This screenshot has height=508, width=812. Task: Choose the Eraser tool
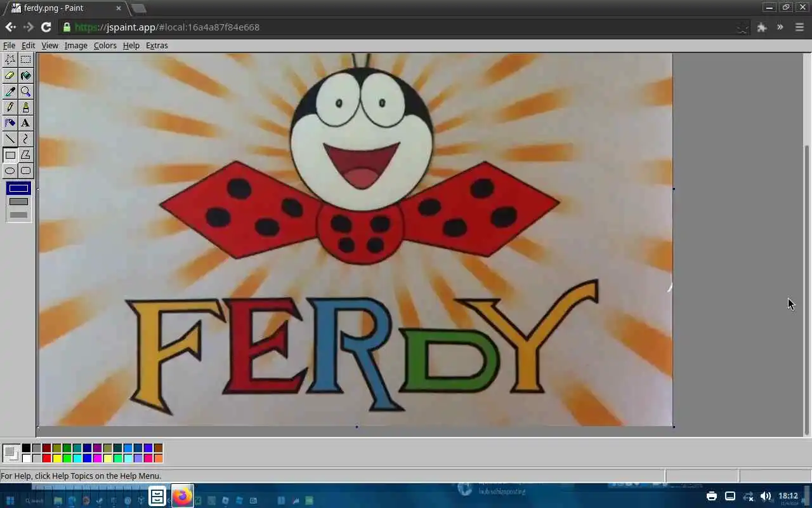(x=10, y=76)
